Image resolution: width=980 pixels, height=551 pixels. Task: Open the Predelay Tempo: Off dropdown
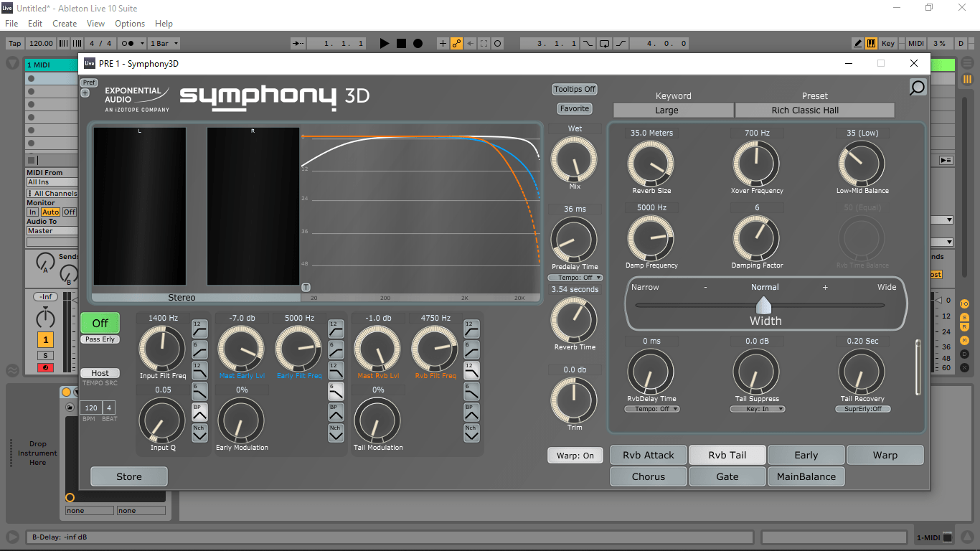pos(575,278)
